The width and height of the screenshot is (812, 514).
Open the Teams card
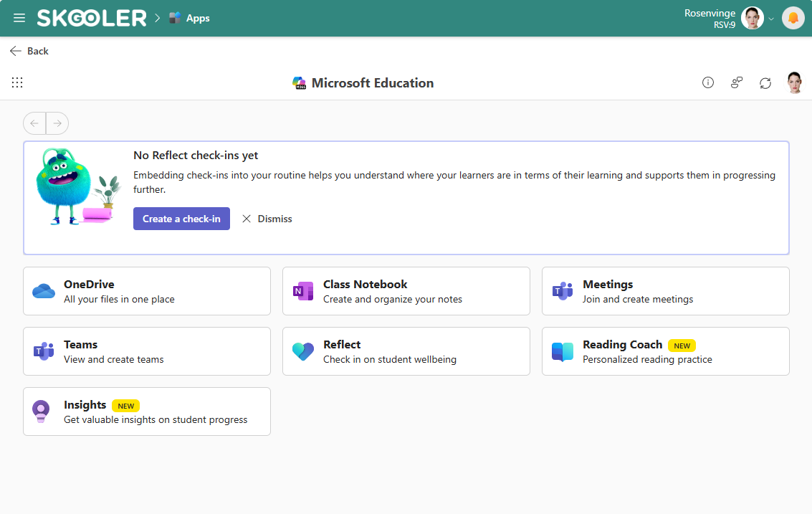146,351
